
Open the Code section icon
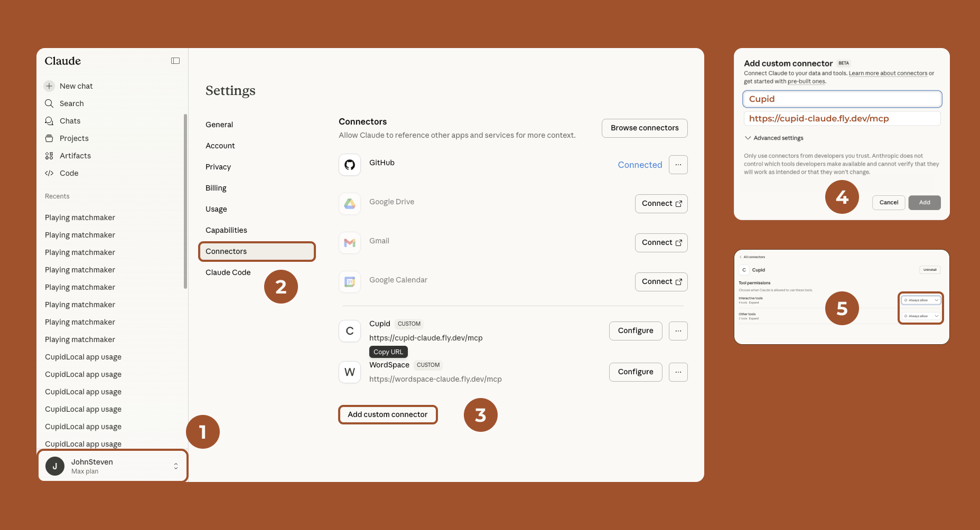(x=49, y=173)
